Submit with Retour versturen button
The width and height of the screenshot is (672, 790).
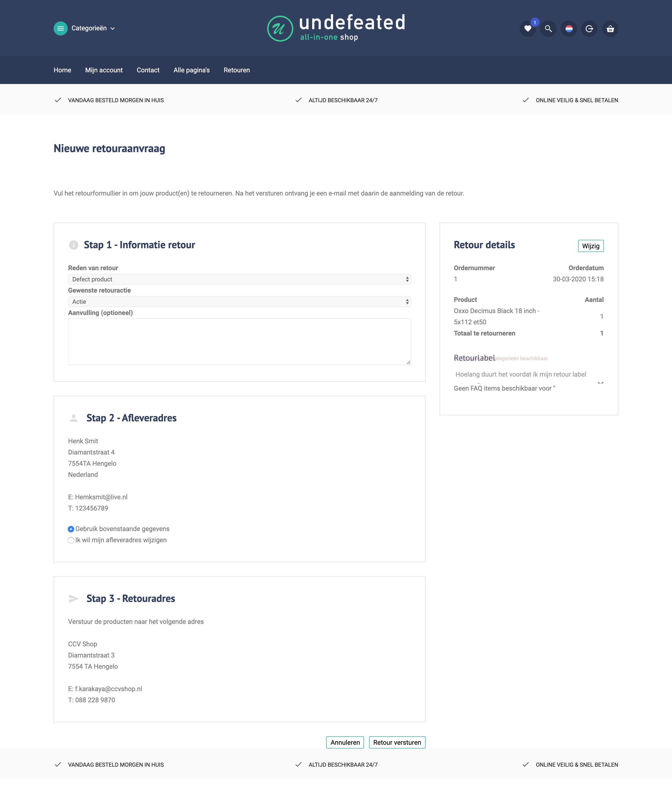point(397,742)
